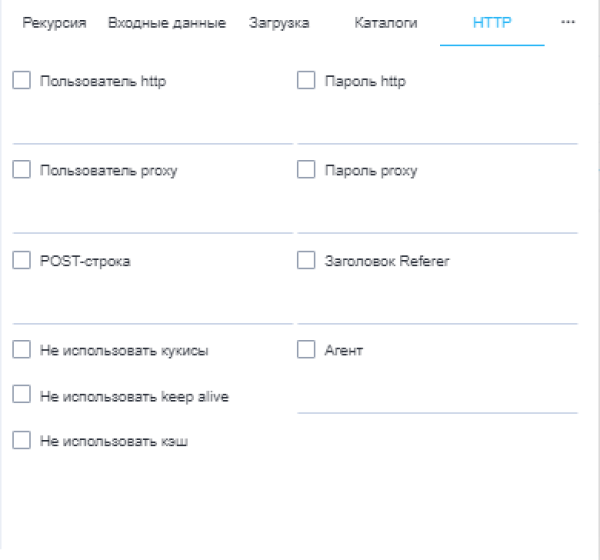The image size is (600, 560).
Task: Go to the Каталоги tab
Action: [x=386, y=23]
